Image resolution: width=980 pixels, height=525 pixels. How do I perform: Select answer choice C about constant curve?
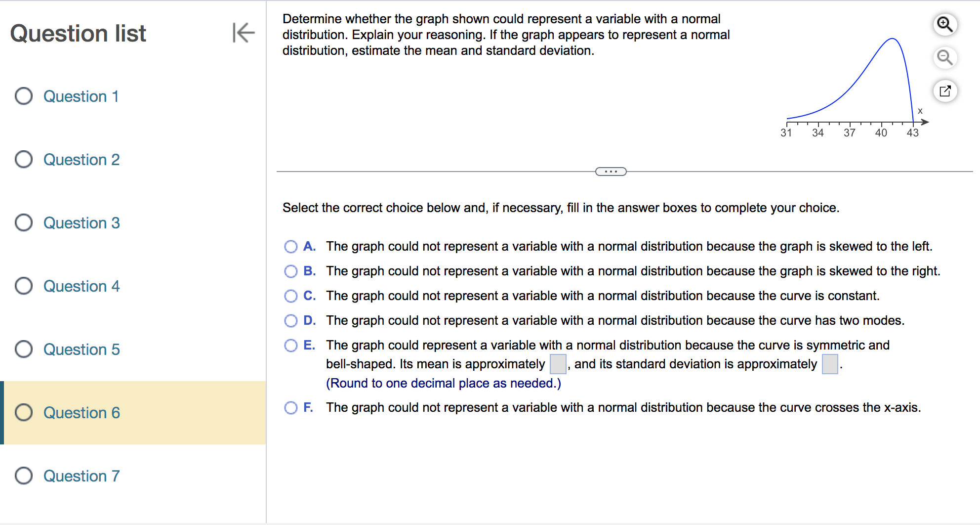pyautogui.click(x=291, y=296)
